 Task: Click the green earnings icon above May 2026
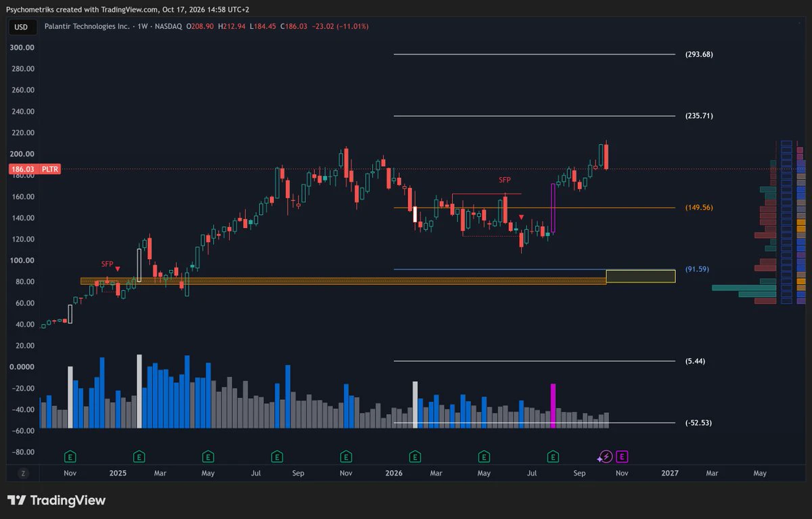pyautogui.click(x=484, y=456)
